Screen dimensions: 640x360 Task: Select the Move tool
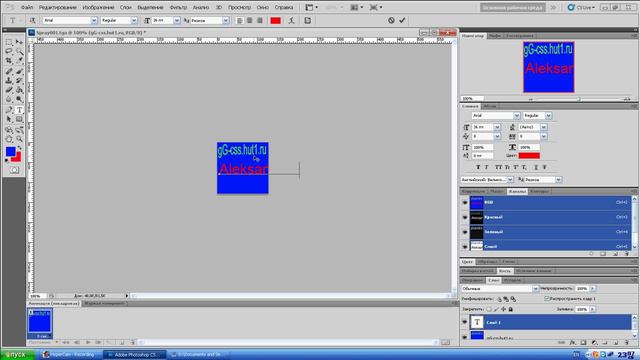click(19, 42)
